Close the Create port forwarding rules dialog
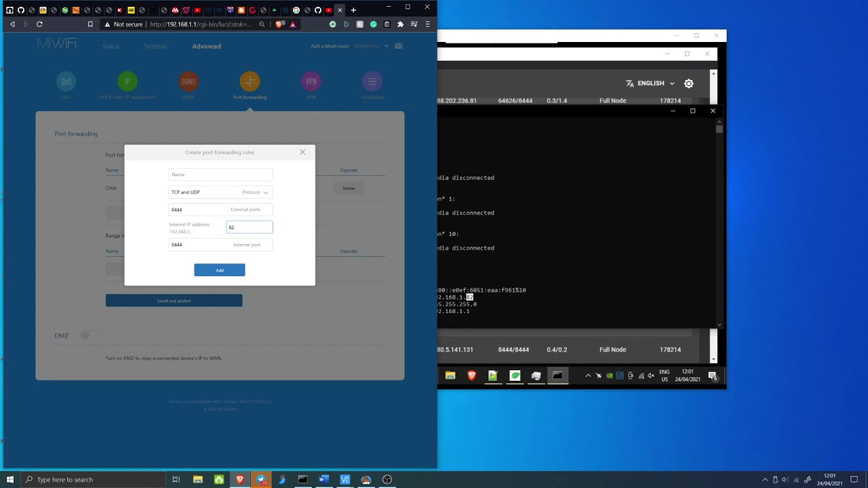Screen dimensions: 868x488 pos(302,152)
